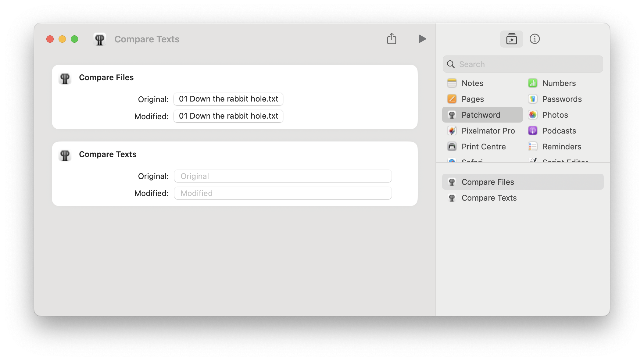The image size is (644, 361).
Task: Click the Modified text field in Compare Texts
Action: (x=283, y=193)
